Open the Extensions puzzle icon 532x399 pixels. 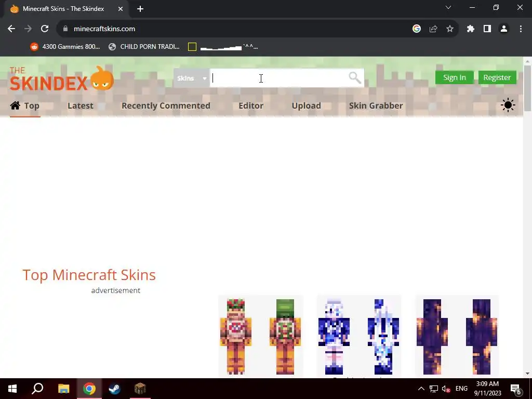click(470, 29)
